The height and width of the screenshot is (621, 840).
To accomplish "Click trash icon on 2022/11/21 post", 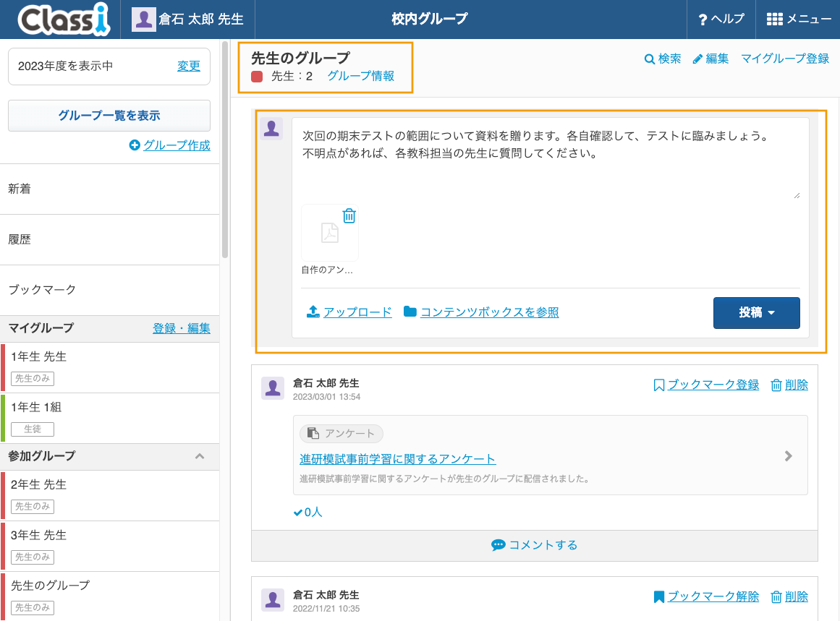I will coord(776,597).
